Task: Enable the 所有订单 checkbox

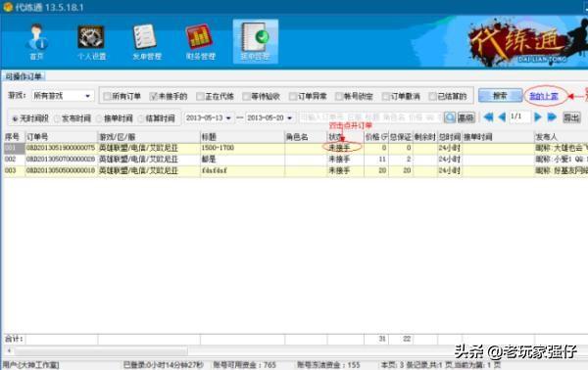Action: point(107,97)
